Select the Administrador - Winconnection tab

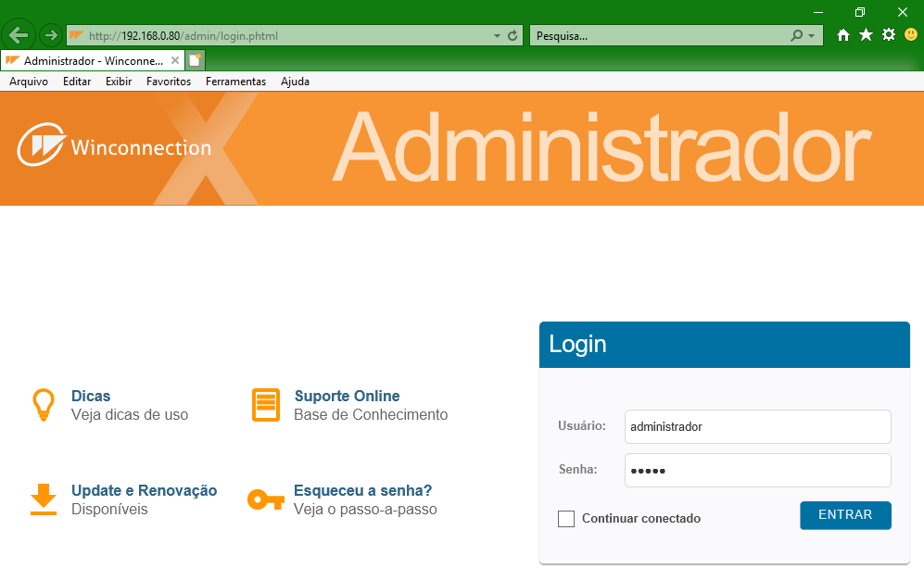(93, 60)
